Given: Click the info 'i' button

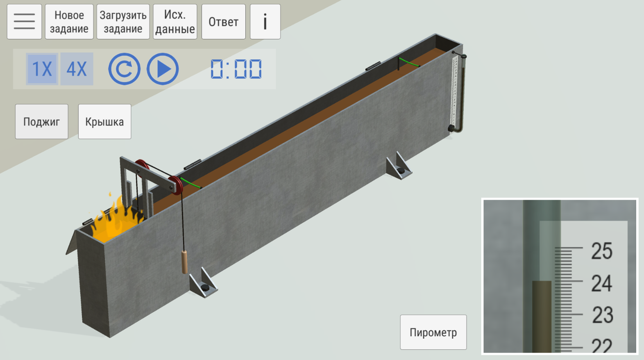Looking at the screenshot, I should point(265,22).
